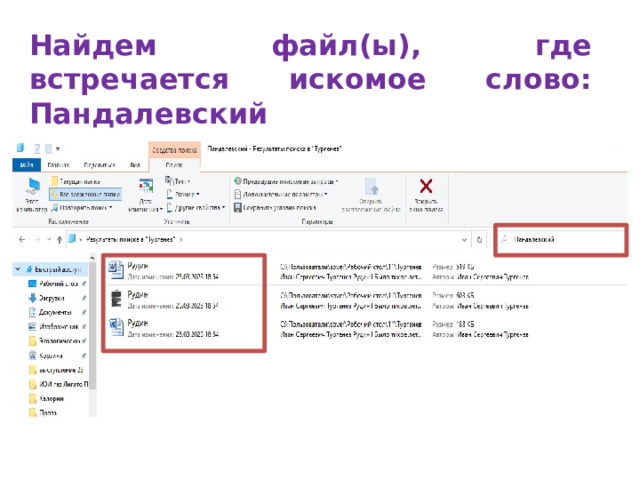Click the New folder icon in the title bar
The height and width of the screenshot is (480, 640).
[48, 149]
